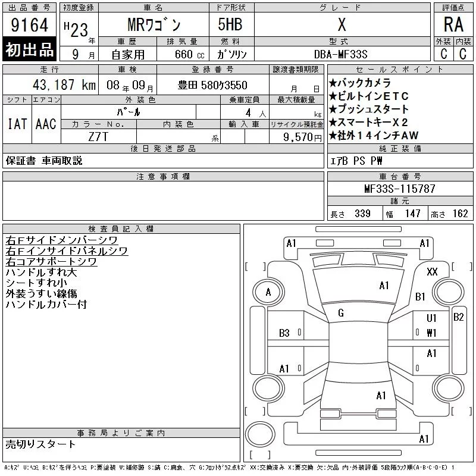Screen dimensions: 476x476
Task: Click the RA evaluation score
Action: pos(453,24)
